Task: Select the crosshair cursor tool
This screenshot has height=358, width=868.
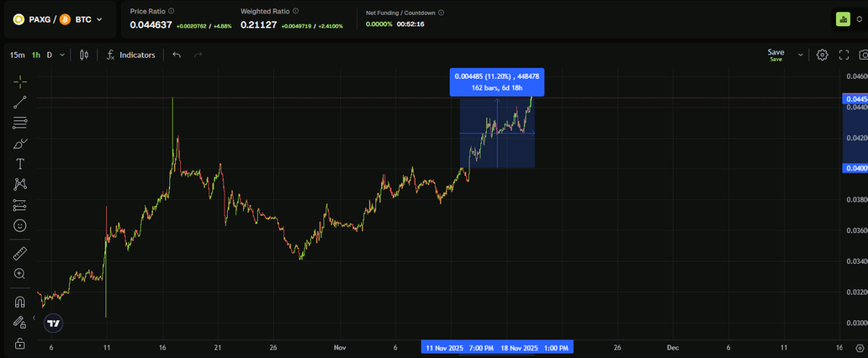Action: click(20, 82)
